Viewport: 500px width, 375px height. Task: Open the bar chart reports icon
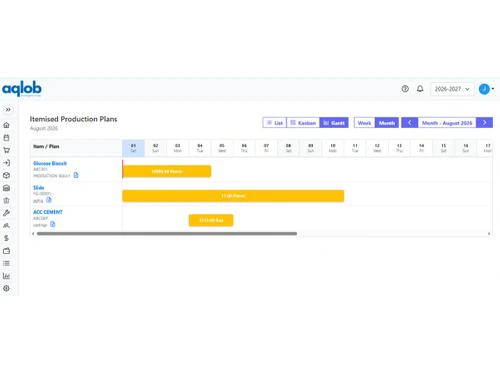click(6, 276)
